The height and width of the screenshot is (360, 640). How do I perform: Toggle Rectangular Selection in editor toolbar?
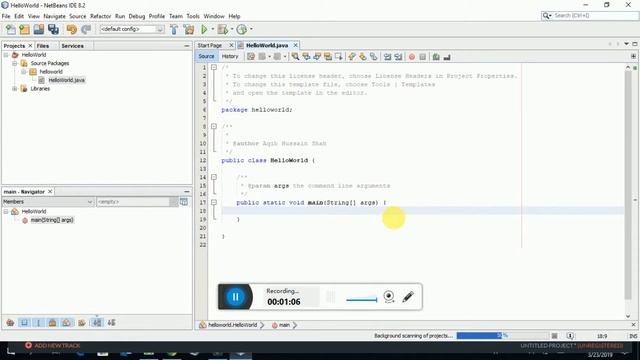pyautogui.click(x=338, y=57)
